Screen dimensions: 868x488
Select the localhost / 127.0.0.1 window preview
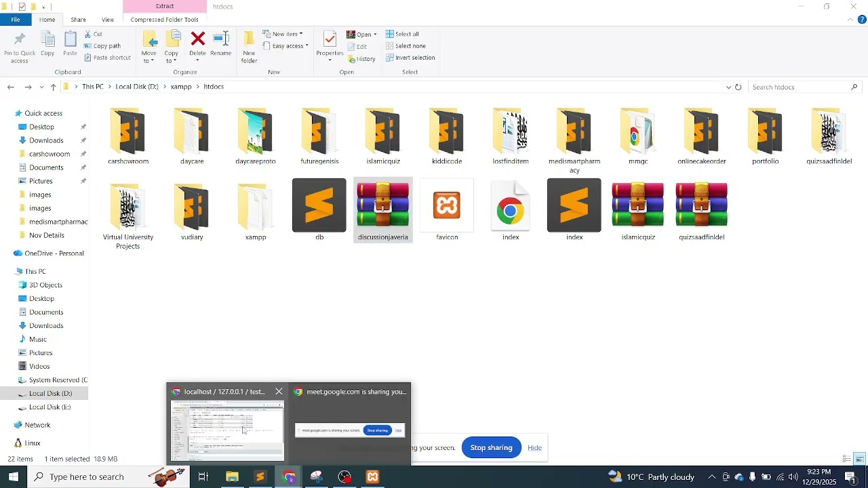click(227, 424)
